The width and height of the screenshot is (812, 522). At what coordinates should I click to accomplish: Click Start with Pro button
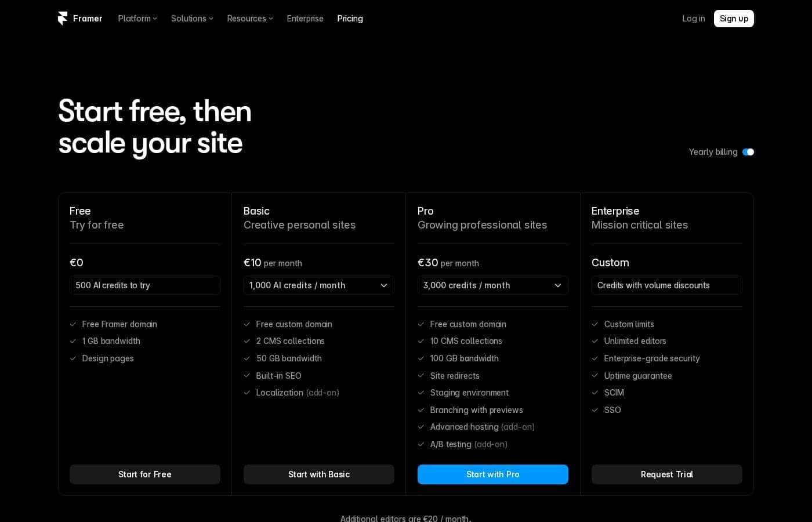click(x=493, y=474)
